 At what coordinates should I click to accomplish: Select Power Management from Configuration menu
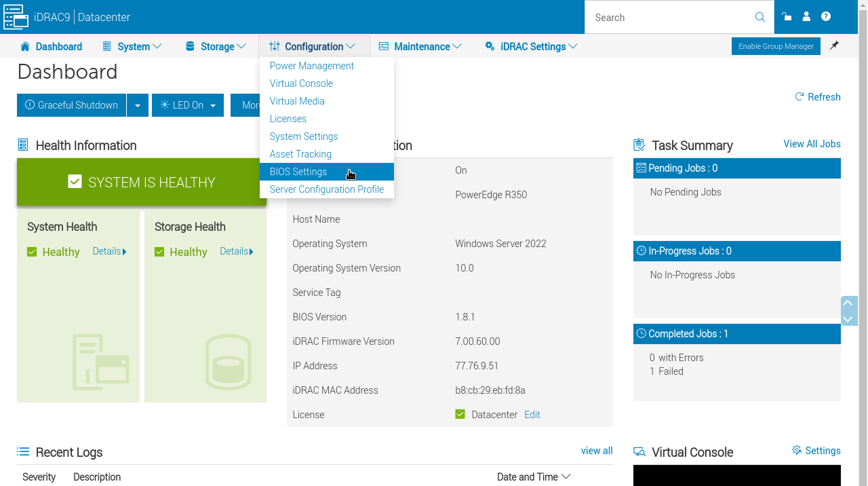[327, 66]
